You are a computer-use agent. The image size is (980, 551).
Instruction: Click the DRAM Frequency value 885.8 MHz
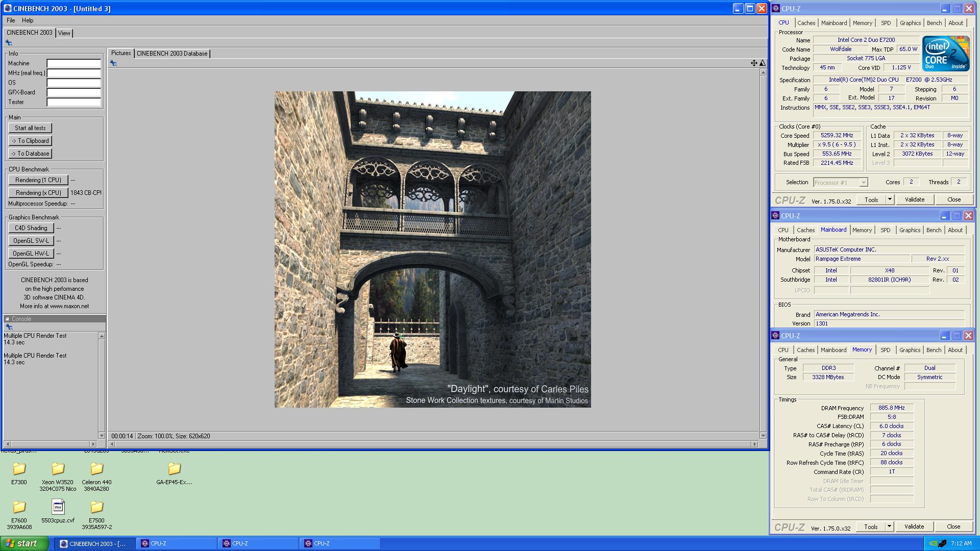891,408
